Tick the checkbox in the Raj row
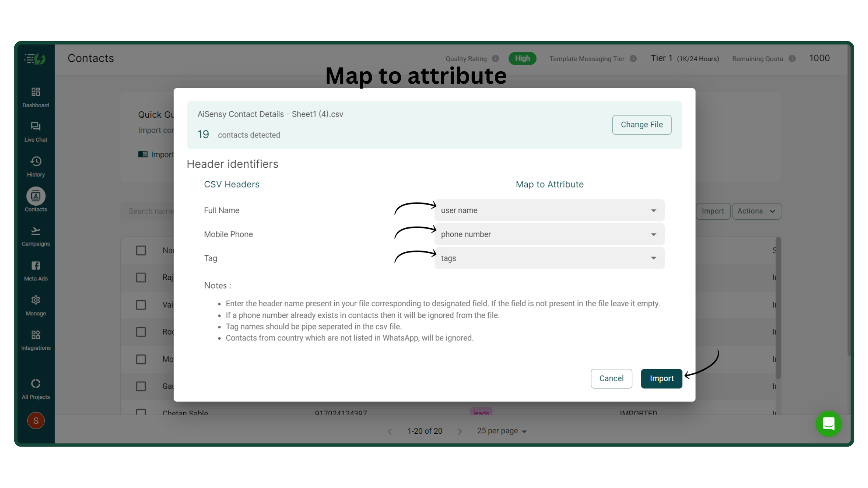Image resolution: width=868 pixels, height=488 pixels. [141, 278]
